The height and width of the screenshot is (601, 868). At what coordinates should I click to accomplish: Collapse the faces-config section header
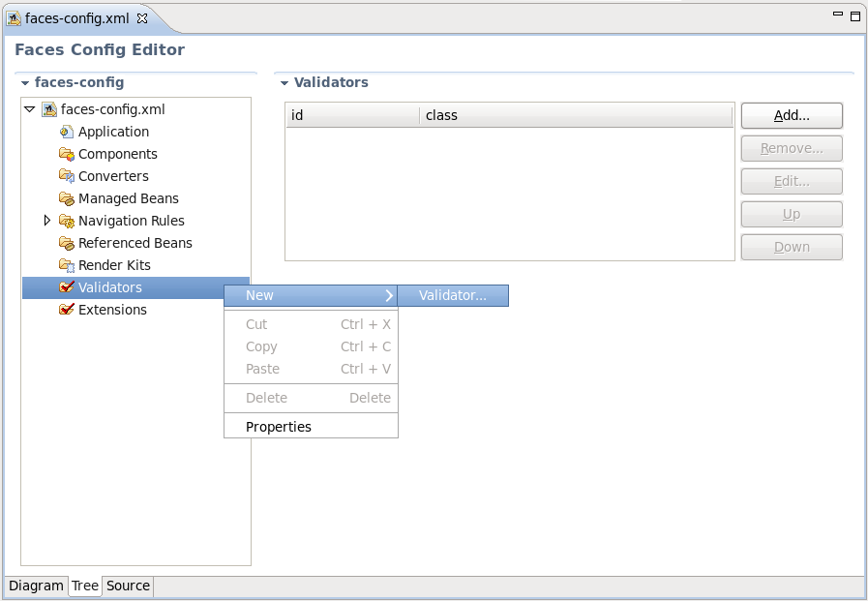[x=23, y=83]
